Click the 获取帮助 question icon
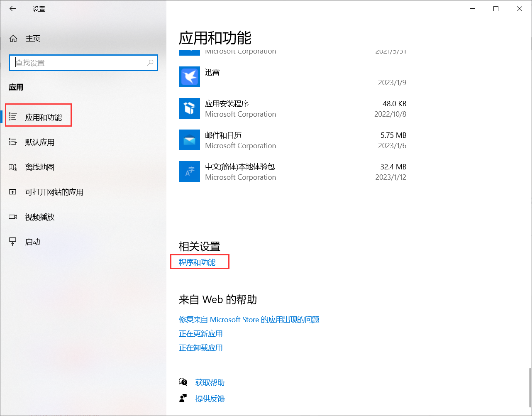The height and width of the screenshot is (416, 532). 183,382
